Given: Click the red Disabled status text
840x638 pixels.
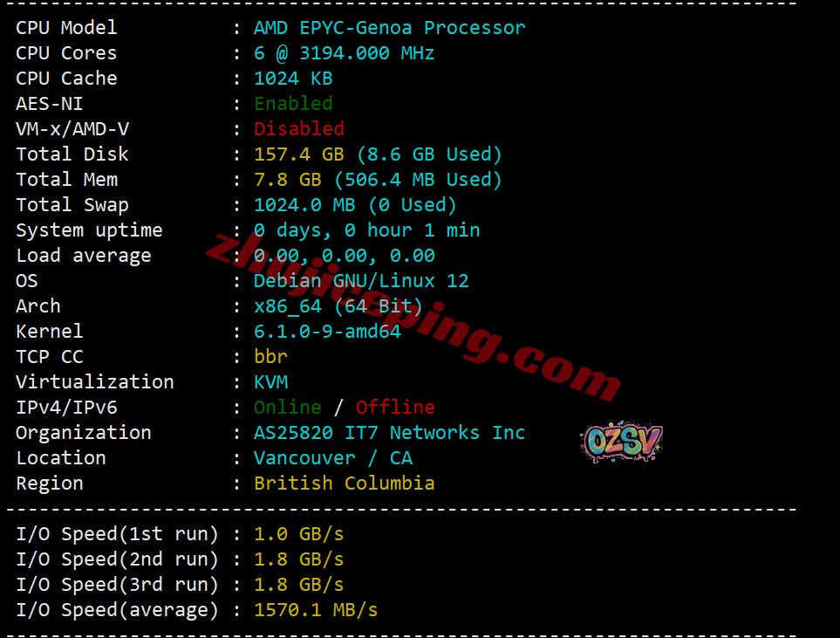Looking at the screenshot, I should tap(299, 128).
